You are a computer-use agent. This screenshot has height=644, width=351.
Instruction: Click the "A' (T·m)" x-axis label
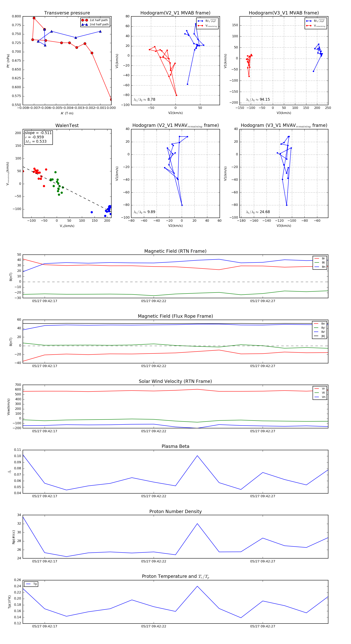(67, 113)
